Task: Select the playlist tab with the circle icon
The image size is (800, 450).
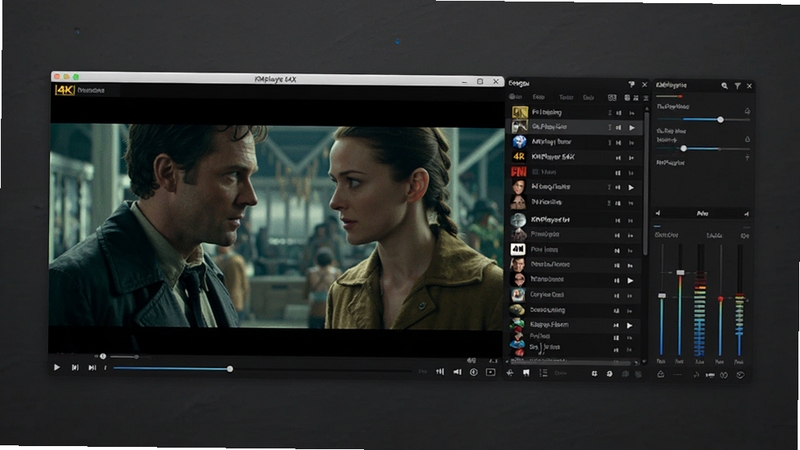Action: 515,97
